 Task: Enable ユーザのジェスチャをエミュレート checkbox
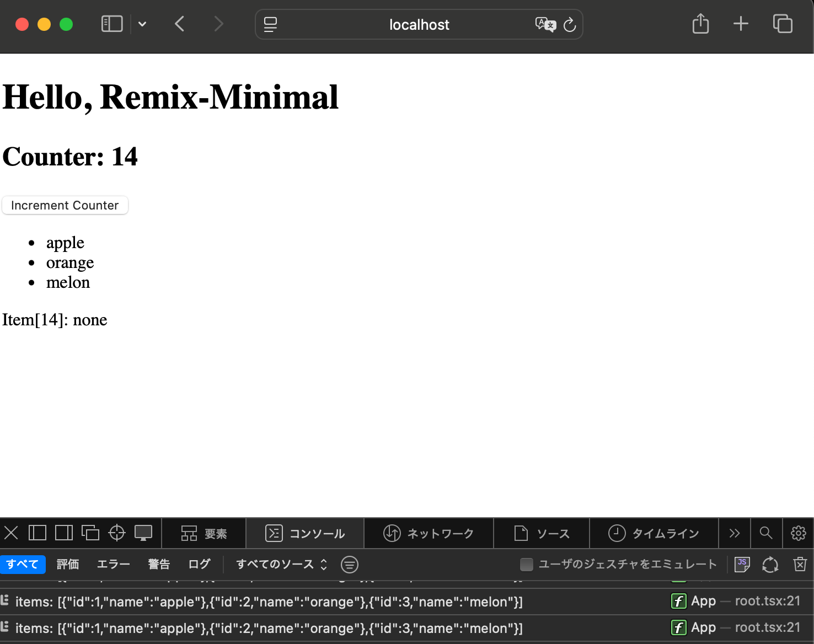click(x=527, y=564)
